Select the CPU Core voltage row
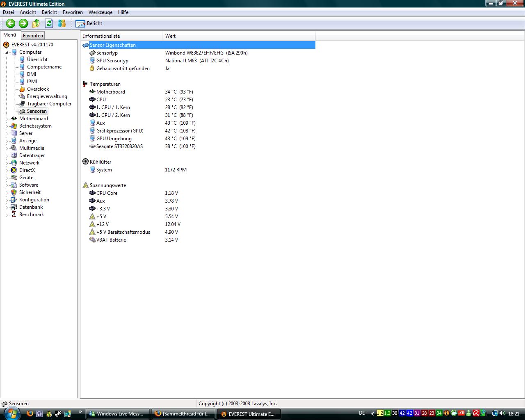 pos(199,193)
